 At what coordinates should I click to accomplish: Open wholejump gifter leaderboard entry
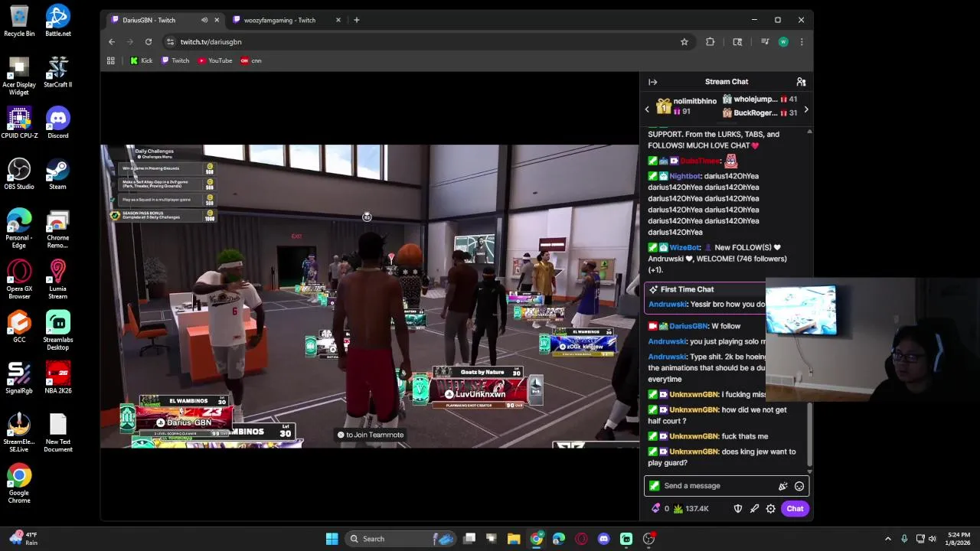pos(760,99)
